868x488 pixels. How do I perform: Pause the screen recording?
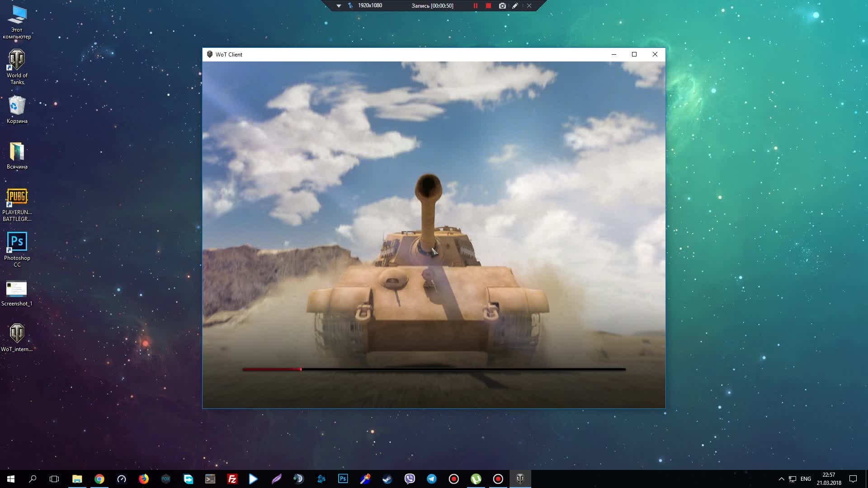pos(475,6)
